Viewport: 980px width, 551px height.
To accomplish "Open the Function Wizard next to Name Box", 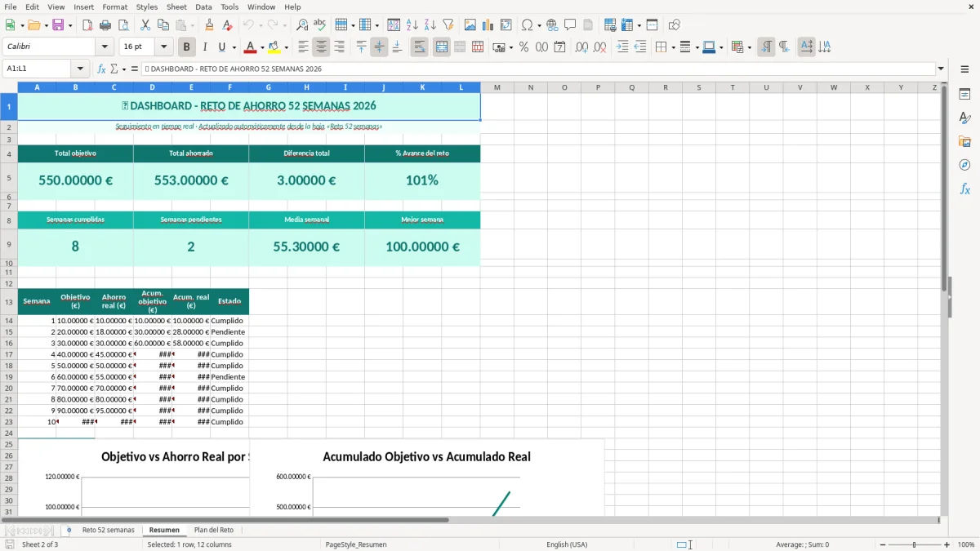I will [x=101, y=69].
